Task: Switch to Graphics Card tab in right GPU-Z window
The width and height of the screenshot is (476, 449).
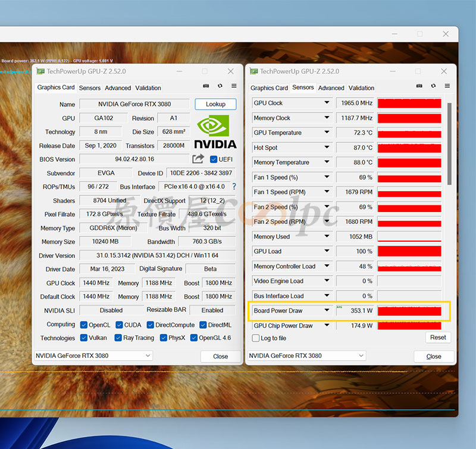Action: pos(269,88)
